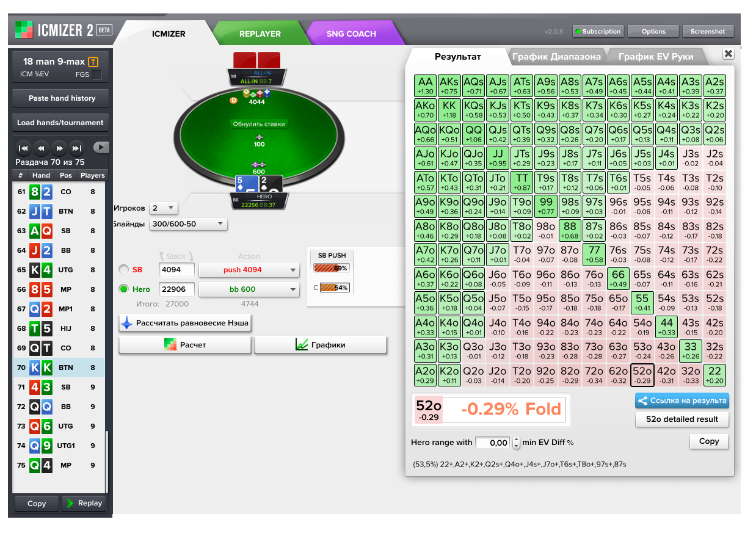Open the blinds 300/600-50 dropdown
This screenshot has height=536, width=756.
(x=188, y=224)
